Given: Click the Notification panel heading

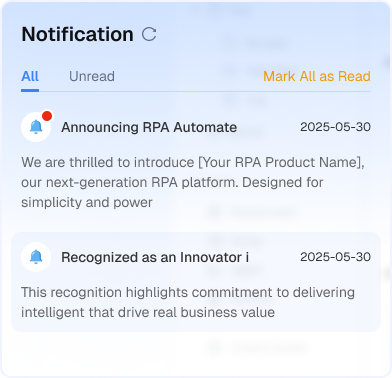Looking at the screenshot, I should click(x=77, y=34).
